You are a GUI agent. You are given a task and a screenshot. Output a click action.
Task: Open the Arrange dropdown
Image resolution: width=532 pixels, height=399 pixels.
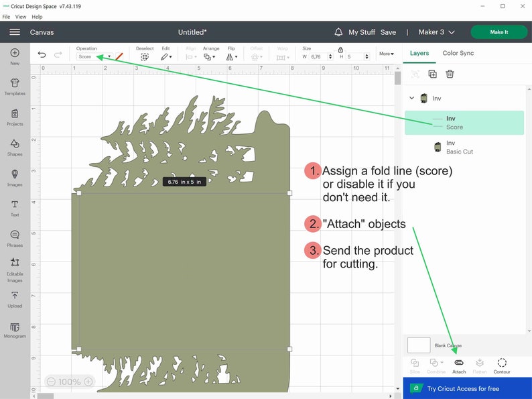pyautogui.click(x=209, y=57)
